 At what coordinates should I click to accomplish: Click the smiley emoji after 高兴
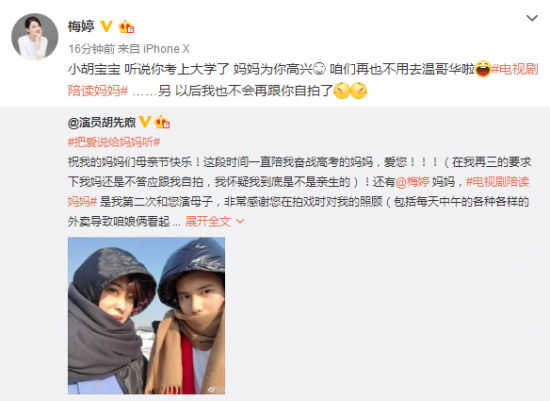tap(319, 69)
